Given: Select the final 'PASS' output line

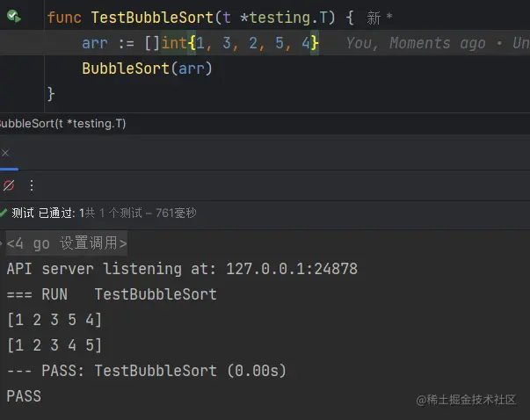Looking at the screenshot, I should pyautogui.click(x=24, y=396).
